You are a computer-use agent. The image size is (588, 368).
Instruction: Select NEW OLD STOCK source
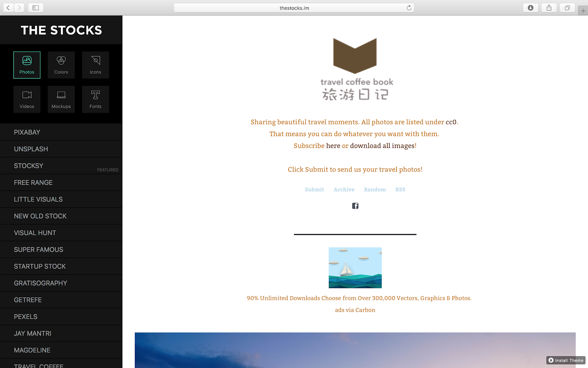tap(61, 216)
